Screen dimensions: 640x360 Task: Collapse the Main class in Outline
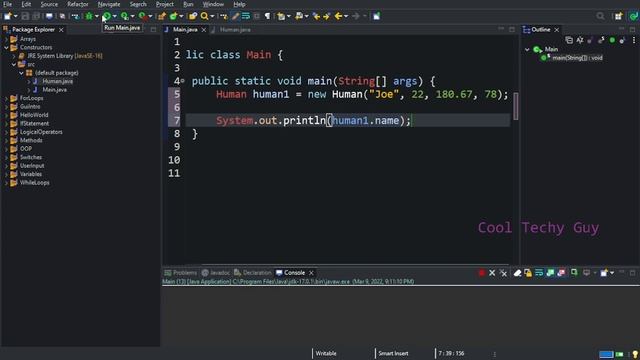527,49
